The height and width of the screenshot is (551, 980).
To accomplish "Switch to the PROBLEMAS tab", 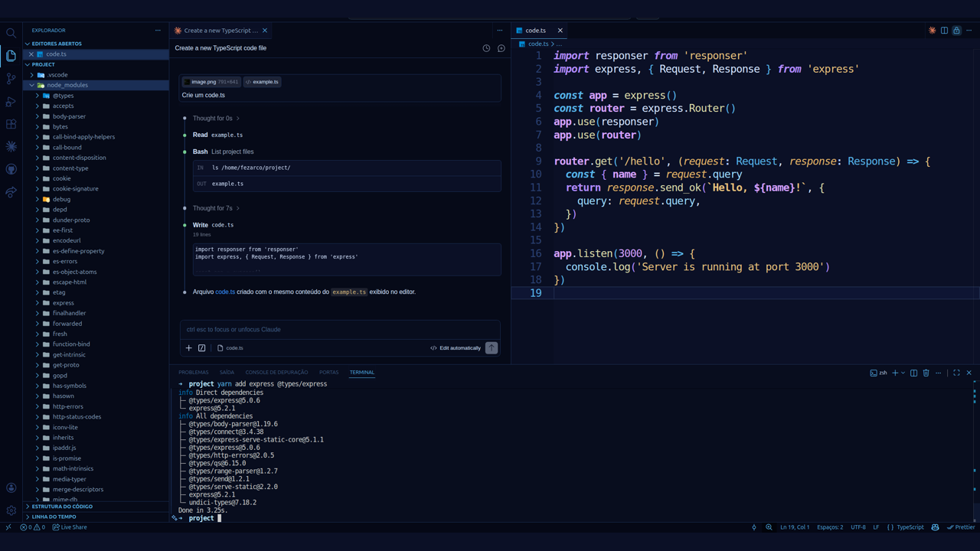I will coord(193,372).
